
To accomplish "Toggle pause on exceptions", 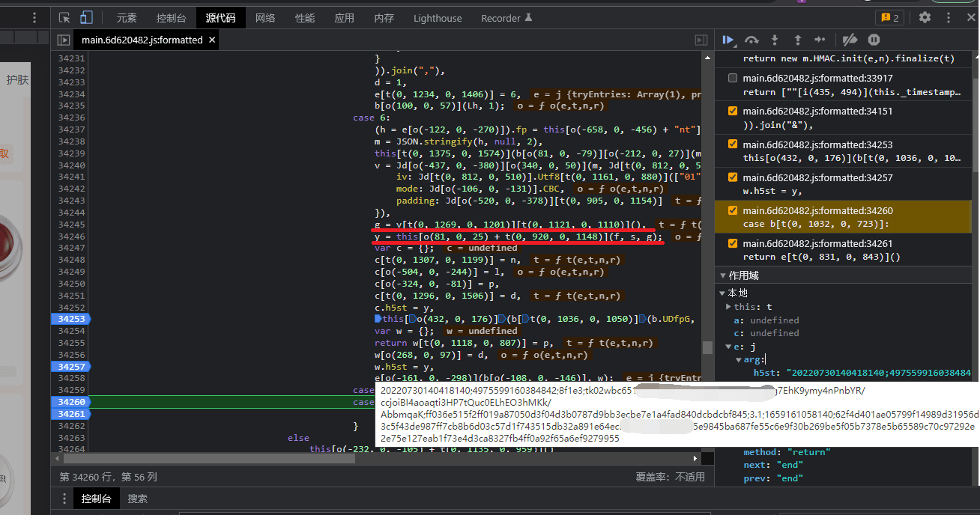I will tap(874, 40).
